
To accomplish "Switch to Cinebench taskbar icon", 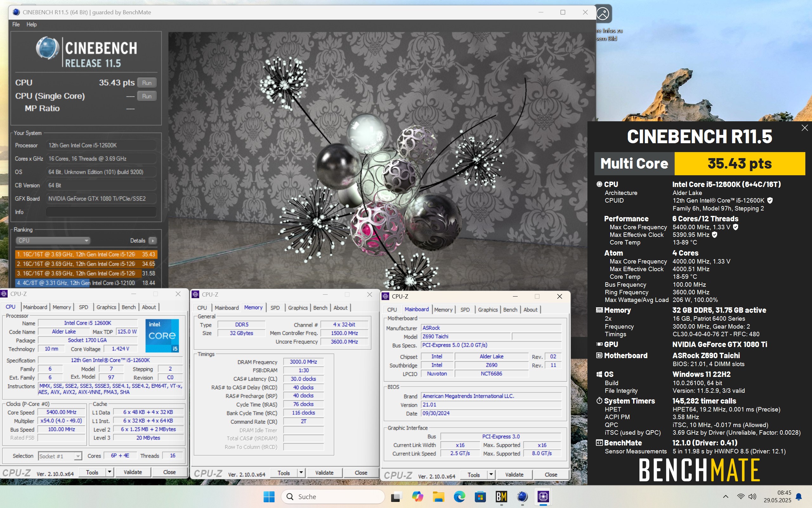I will (x=522, y=497).
